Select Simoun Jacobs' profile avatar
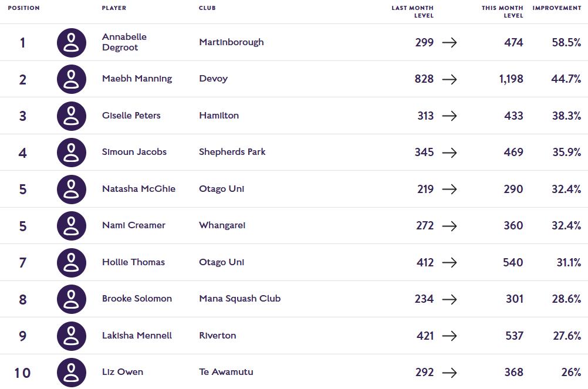Screen dimensions: 588x389 [72, 152]
